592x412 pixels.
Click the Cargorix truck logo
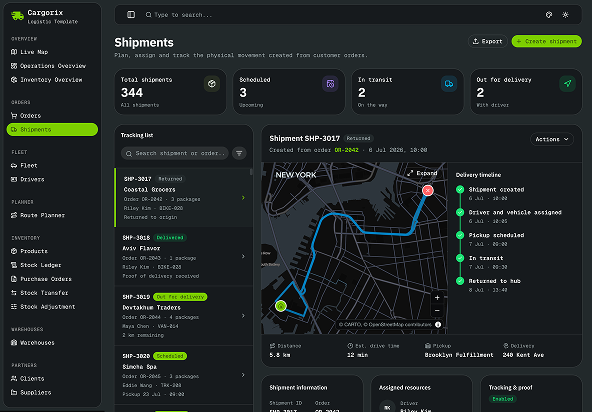pyautogui.click(x=17, y=15)
